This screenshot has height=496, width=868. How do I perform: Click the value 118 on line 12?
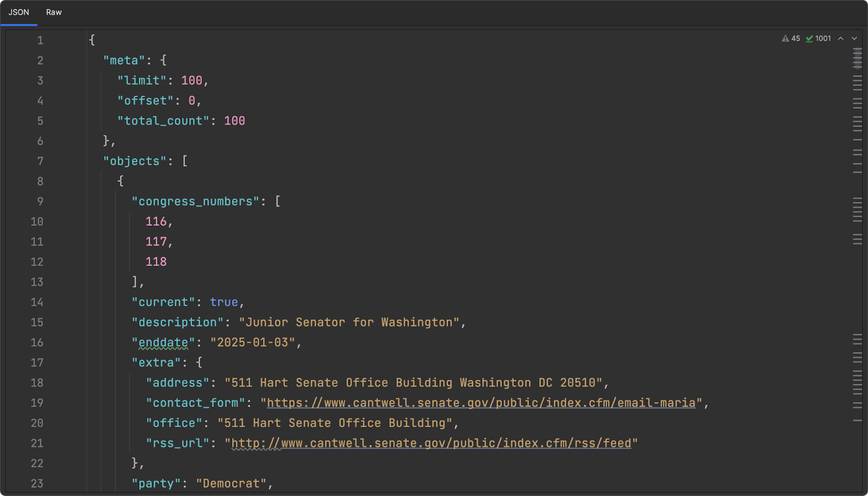pyautogui.click(x=156, y=262)
